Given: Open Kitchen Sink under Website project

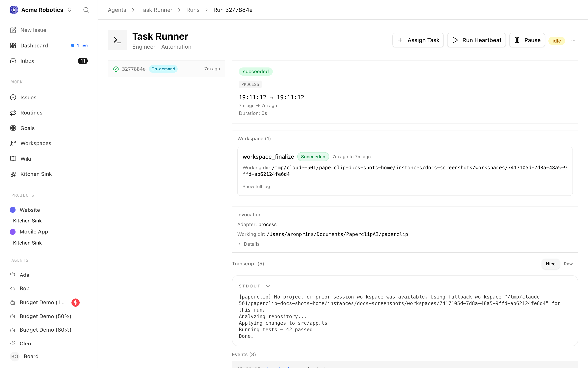Looking at the screenshot, I should [x=27, y=221].
